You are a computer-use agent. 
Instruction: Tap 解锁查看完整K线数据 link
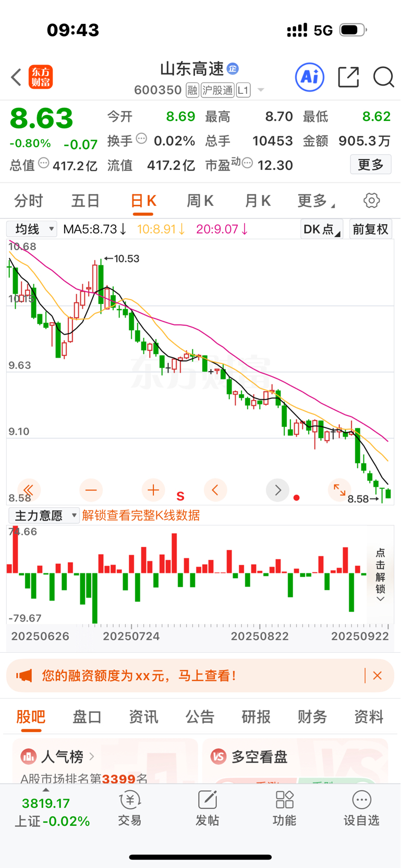(141, 516)
